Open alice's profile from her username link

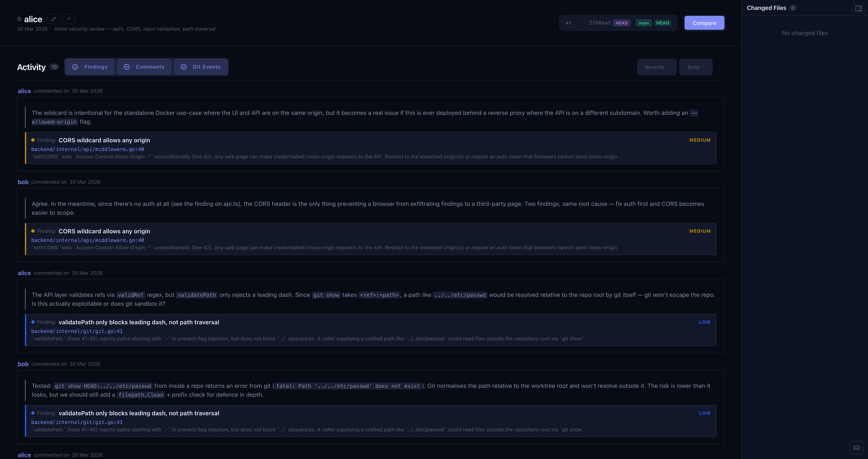(x=24, y=91)
